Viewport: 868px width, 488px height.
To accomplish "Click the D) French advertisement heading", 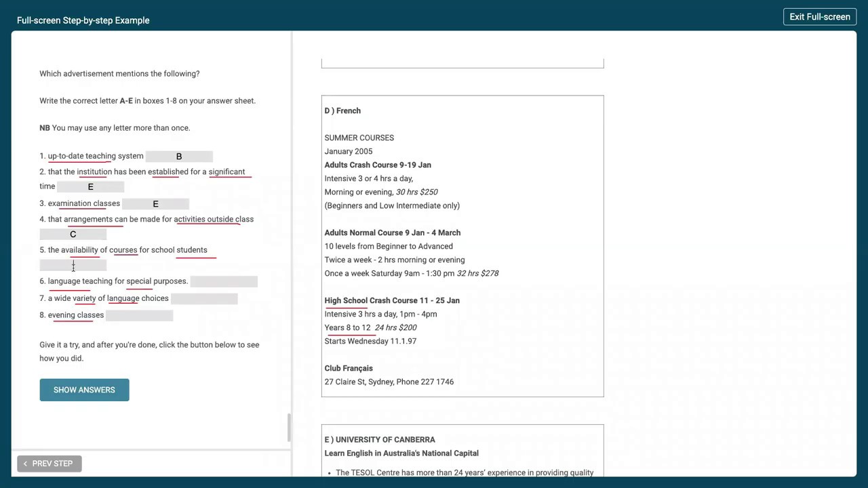I will (x=342, y=110).
